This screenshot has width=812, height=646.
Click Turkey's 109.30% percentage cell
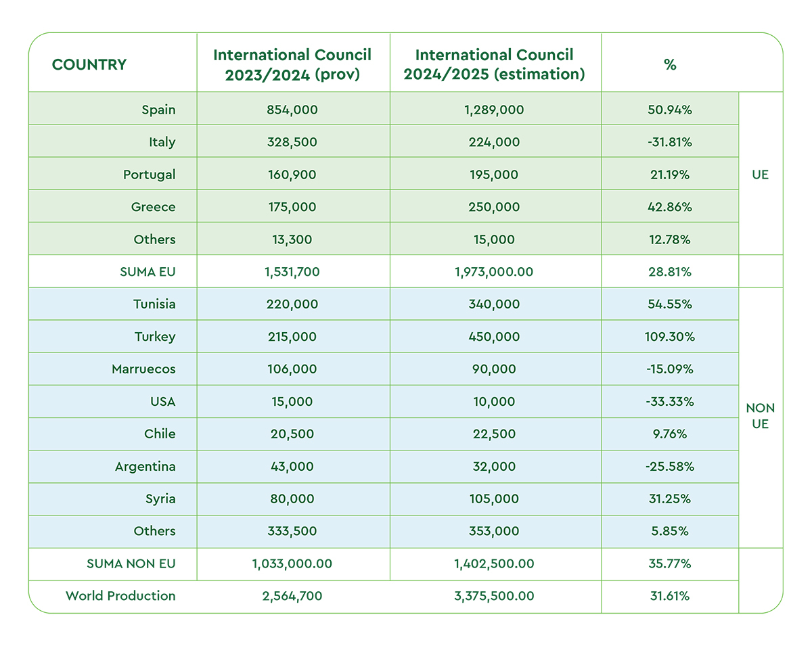coord(670,337)
